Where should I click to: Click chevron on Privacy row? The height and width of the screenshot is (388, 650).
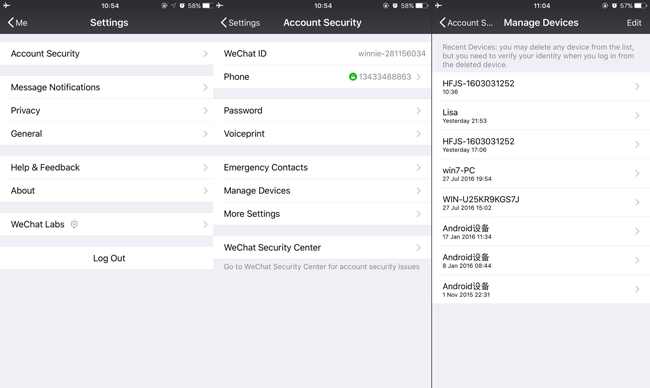pyautogui.click(x=206, y=111)
